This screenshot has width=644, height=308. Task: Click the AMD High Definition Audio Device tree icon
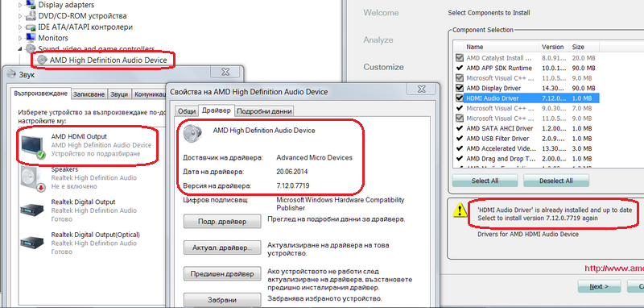[x=42, y=60]
